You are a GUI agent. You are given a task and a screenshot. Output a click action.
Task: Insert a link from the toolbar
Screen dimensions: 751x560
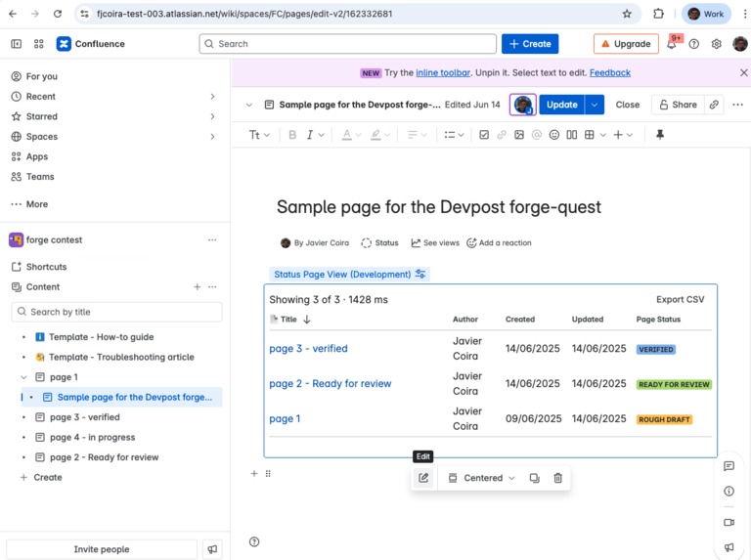pos(502,135)
